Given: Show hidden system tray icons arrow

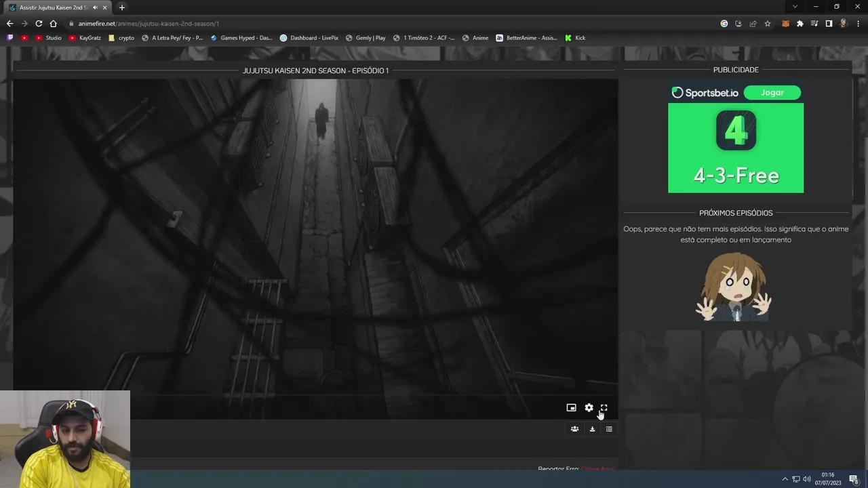Looking at the screenshot, I should [x=785, y=479].
